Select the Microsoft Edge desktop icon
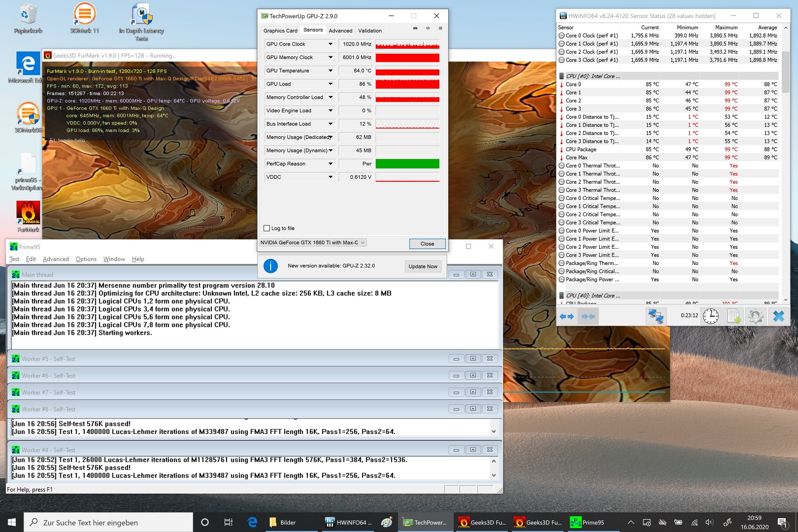This screenshot has height=532, width=798. (27, 67)
